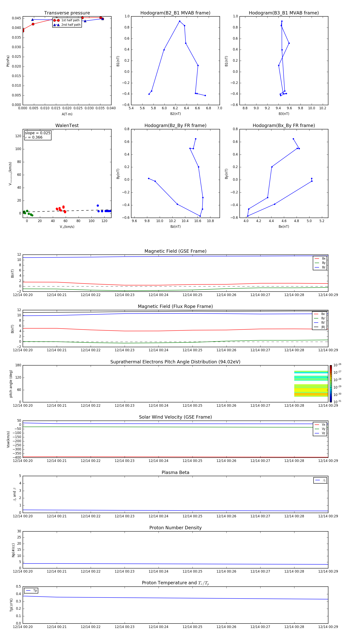Click Bx legend entry in GSE magnetic field plot

point(320,259)
